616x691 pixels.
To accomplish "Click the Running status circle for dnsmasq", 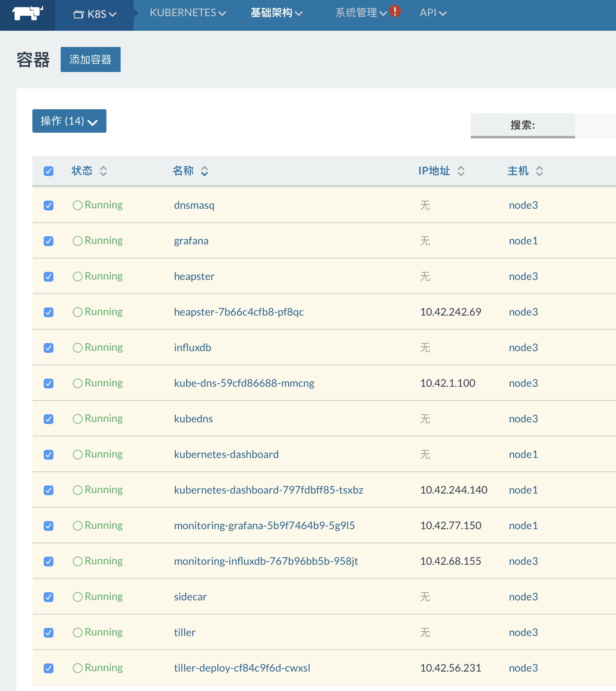I will [x=78, y=206].
